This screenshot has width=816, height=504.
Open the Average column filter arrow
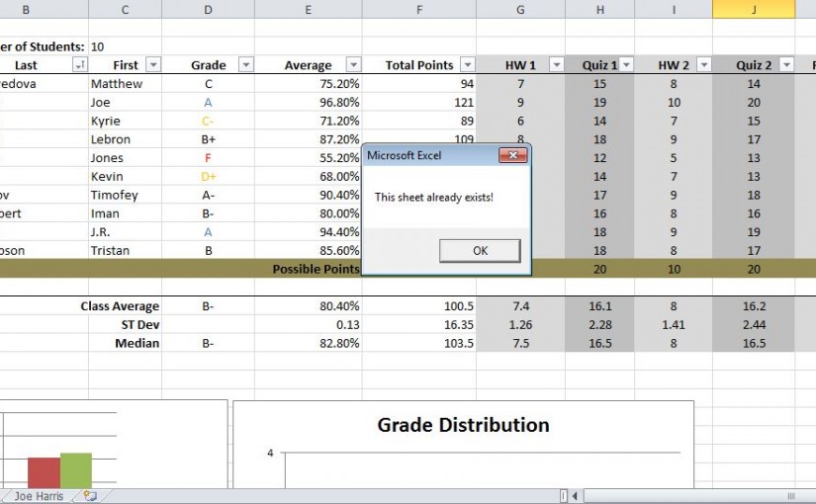(352, 65)
